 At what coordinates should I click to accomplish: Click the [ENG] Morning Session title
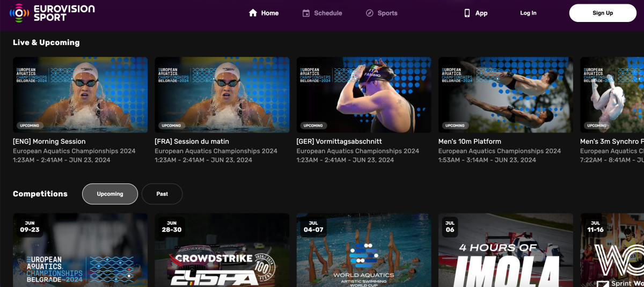tap(49, 142)
